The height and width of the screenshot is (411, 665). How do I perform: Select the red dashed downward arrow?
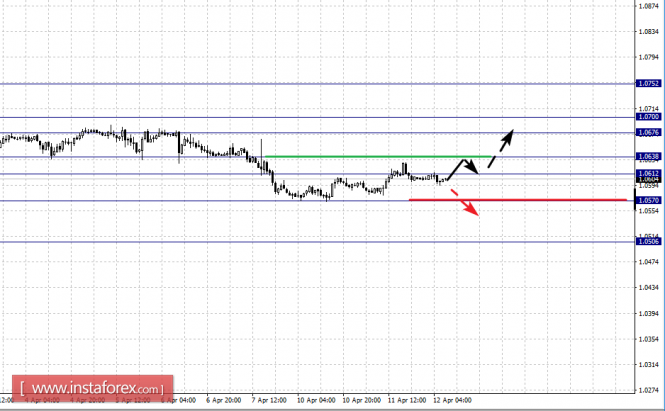click(x=465, y=203)
